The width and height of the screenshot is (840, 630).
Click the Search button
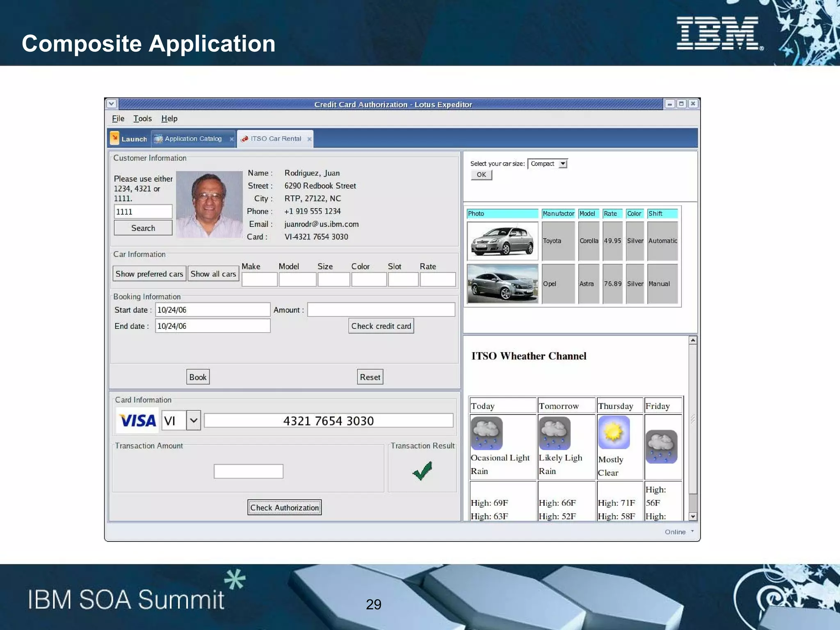click(143, 228)
